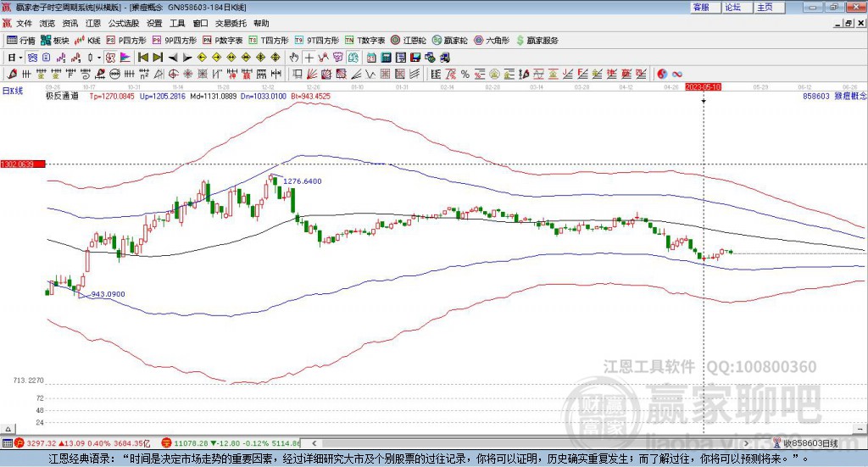This screenshot has height=467, width=868.
Task: Click the 主页 homepage button
Action: click(770, 7)
